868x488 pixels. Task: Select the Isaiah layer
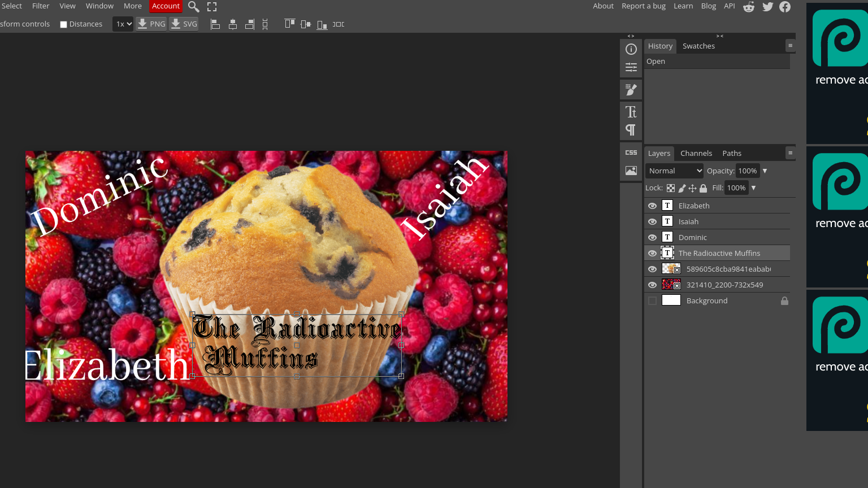coord(688,221)
